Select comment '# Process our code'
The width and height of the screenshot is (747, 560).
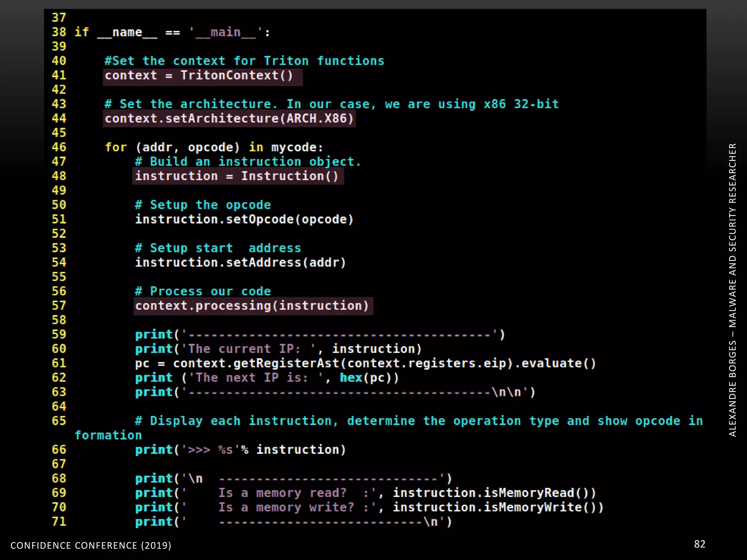point(203,291)
